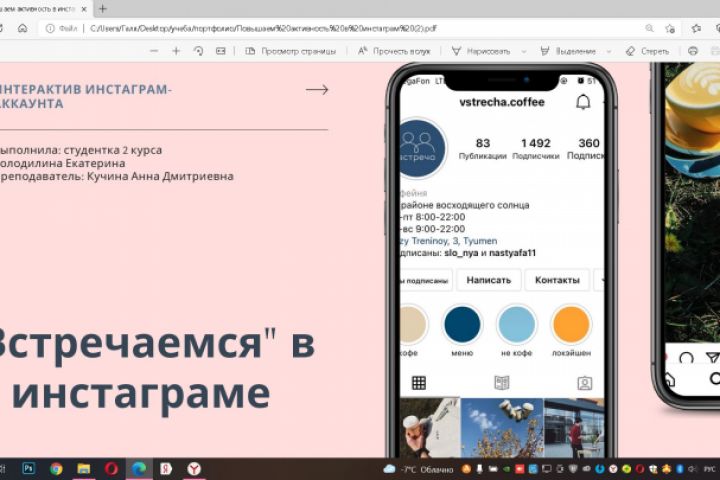Expand the Выделение color dropdown
The image size is (720, 480).
tap(609, 51)
